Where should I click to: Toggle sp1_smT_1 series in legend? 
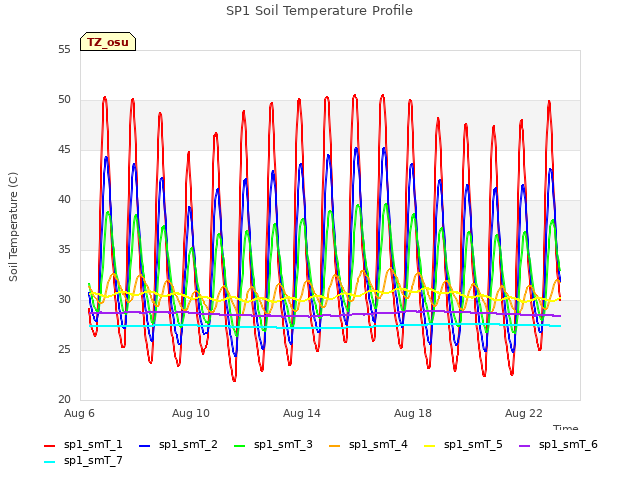click(83, 444)
